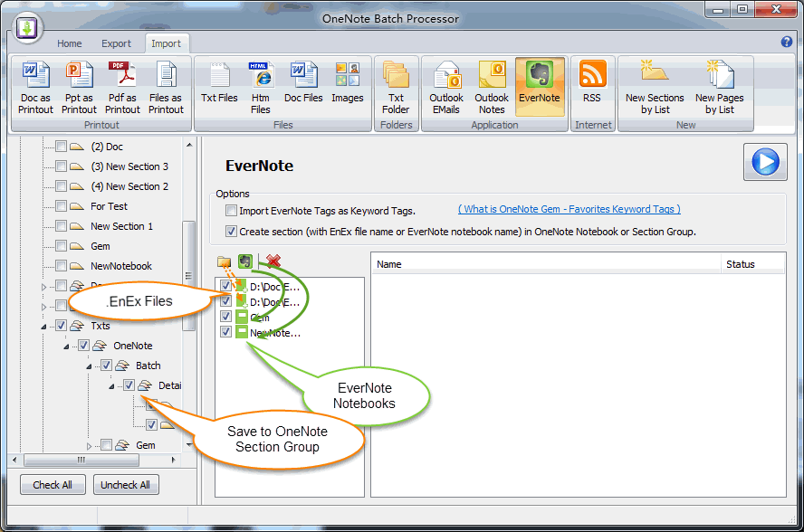Screen dimensions: 804x532
Task: Expand the Gem tree node arrow
Action: click(90, 445)
